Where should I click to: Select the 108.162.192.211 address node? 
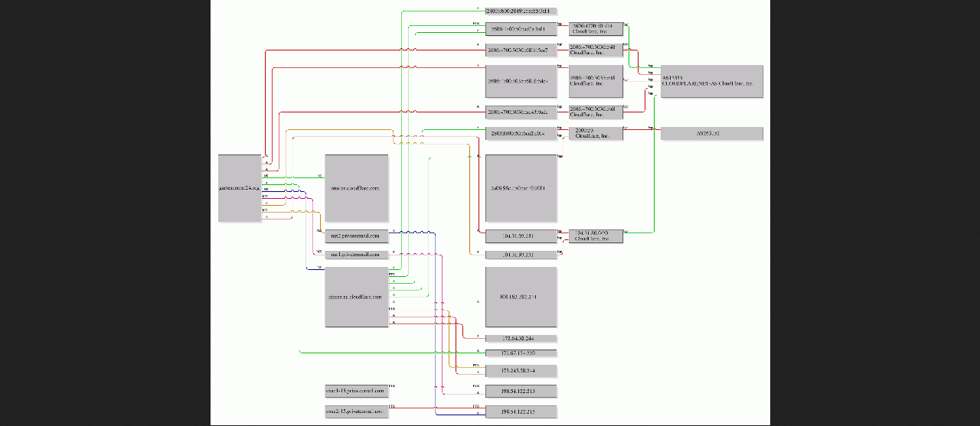pyautogui.click(x=521, y=297)
